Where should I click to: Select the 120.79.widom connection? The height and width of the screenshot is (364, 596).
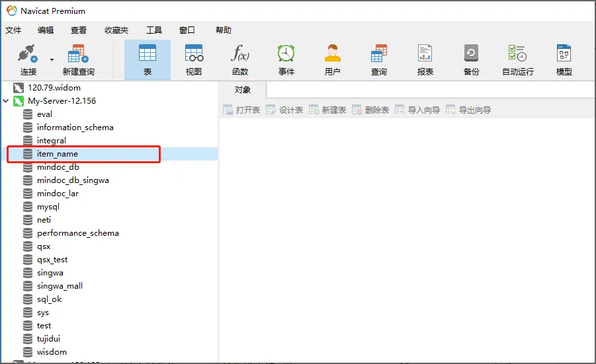click(54, 88)
